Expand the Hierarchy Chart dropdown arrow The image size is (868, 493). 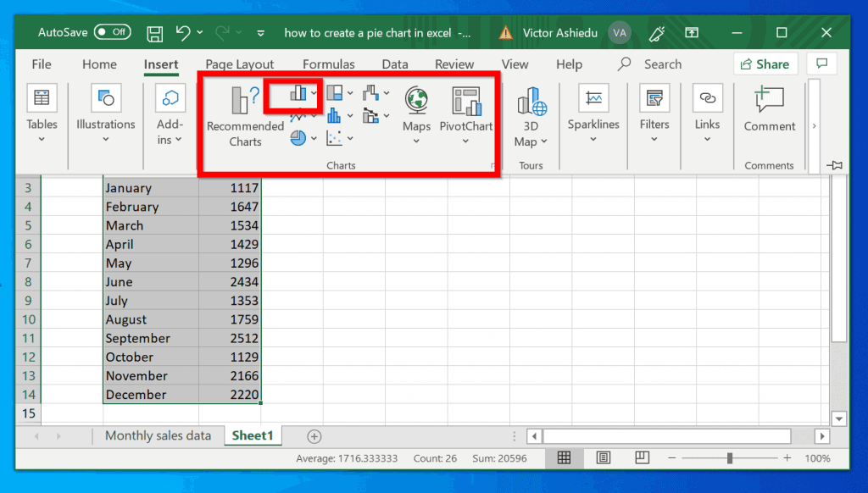coord(350,93)
